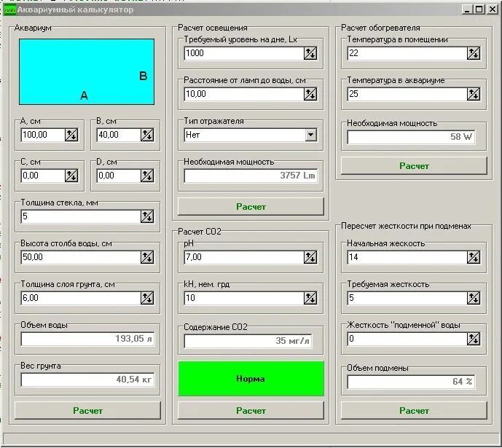This screenshot has width=502, height=448.
Task: Click calculator icon for Требуемый уровень на дне
Action: tap(310, 53)
